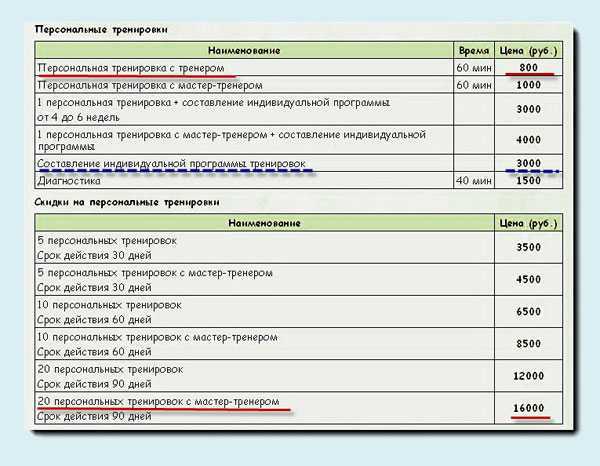
Task: Click price 8500
Action: pos(528,344)
